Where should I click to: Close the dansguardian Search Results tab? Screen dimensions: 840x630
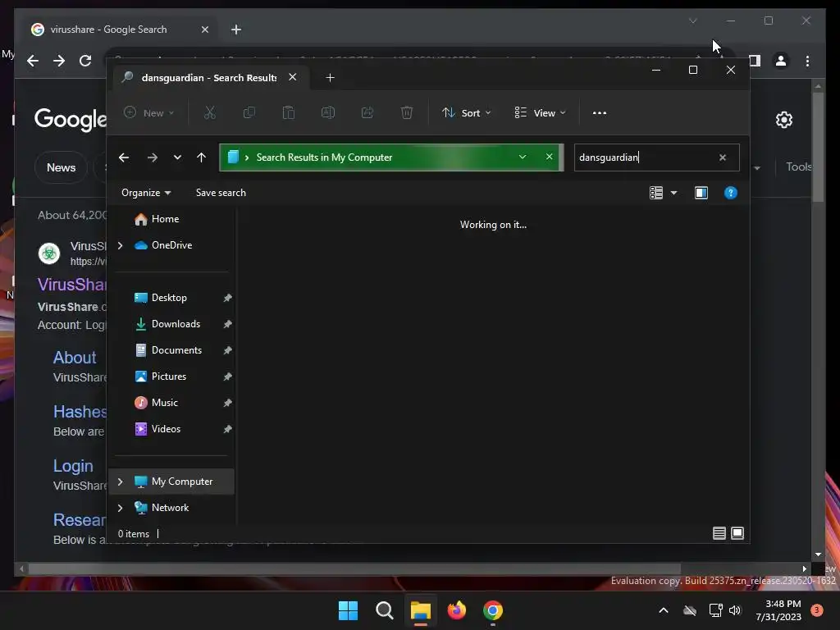point(293,77)
